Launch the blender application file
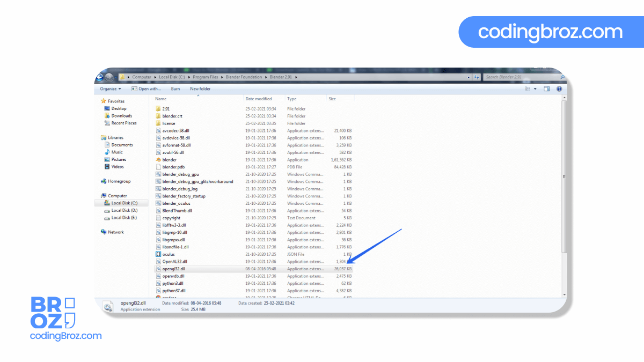The height and width of the screenshot is (362, 644). [170, 159]
